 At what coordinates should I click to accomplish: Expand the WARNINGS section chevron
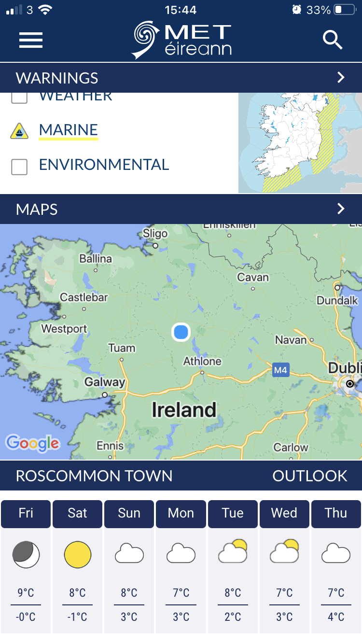341,77
